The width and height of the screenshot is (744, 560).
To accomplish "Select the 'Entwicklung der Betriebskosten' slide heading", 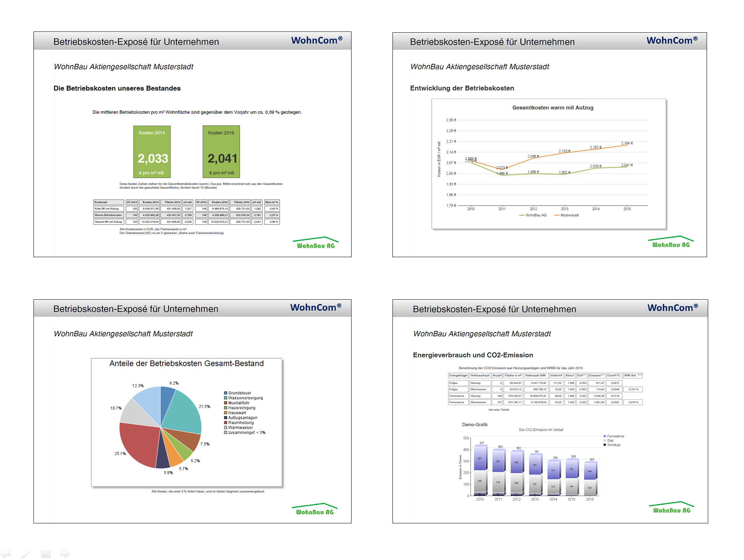I will (462, 88).
